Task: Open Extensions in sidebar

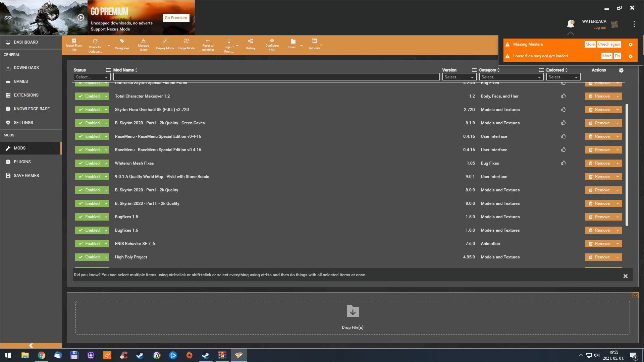Action: (31, 95)
